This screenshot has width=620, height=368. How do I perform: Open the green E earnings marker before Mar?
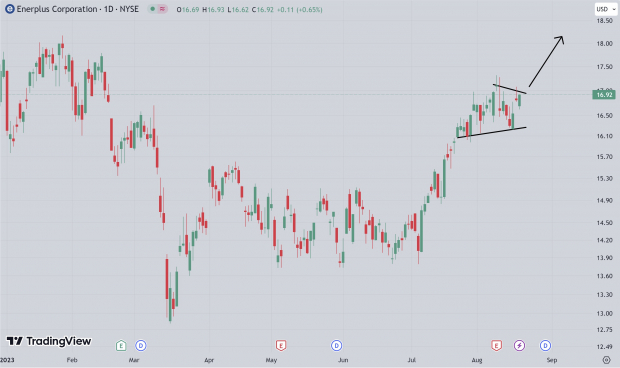121,346
